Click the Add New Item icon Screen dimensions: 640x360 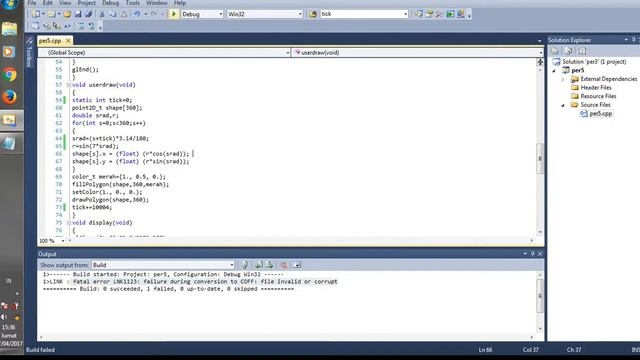[x=51, y=14]
